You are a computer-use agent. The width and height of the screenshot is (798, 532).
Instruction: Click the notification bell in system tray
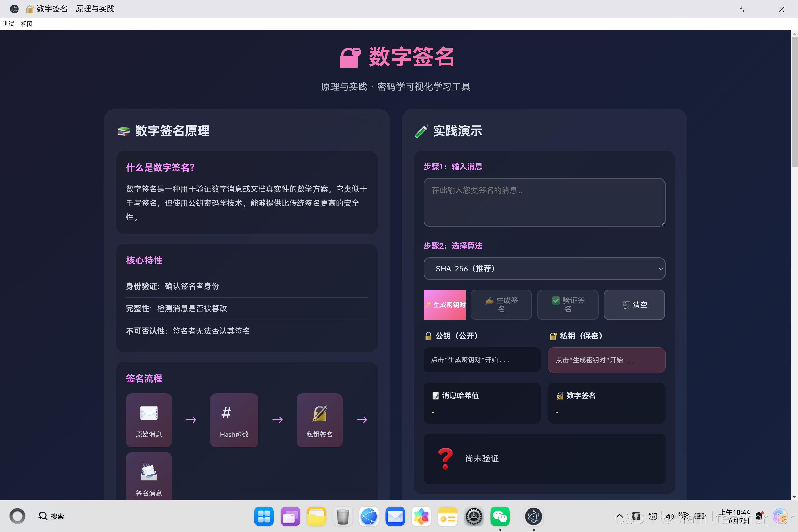[759, 516]
